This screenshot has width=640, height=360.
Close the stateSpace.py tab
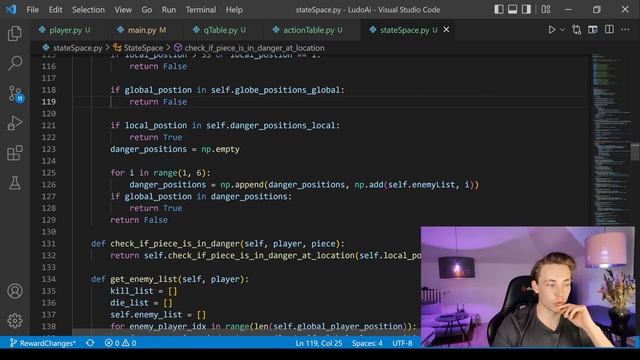coord(446,30)
